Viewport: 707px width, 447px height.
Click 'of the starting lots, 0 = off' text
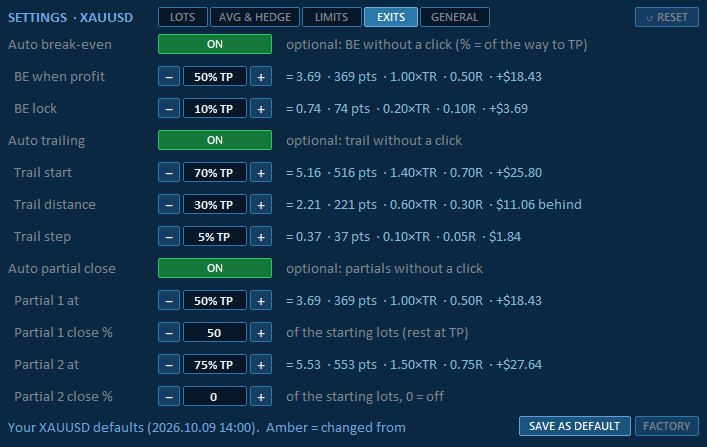[365, 396]
